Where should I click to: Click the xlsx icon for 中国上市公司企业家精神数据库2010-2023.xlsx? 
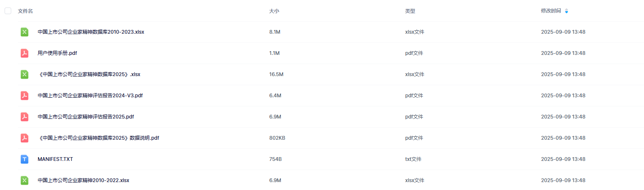tap(25, 32)
